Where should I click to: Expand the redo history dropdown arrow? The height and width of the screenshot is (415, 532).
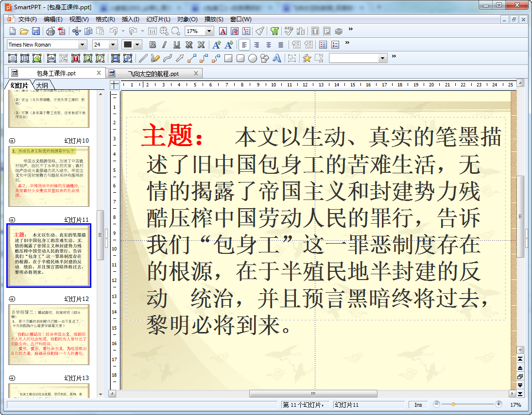point(142,31)
